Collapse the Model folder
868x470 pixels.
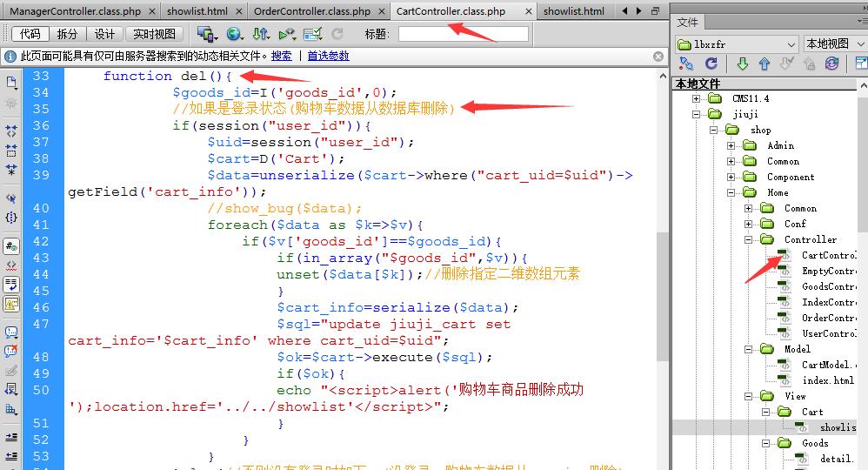click(749, 350)
